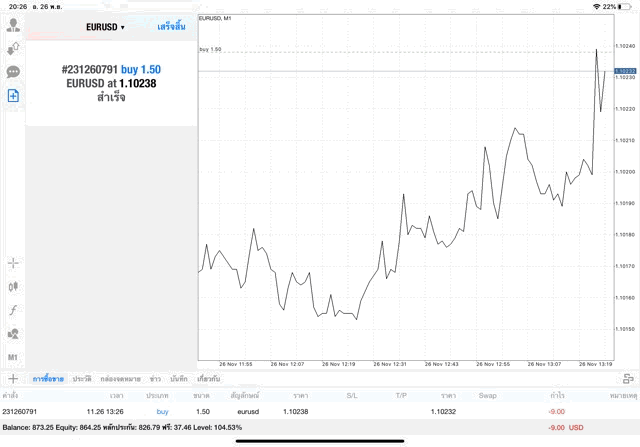Switch to the กล่องจดหมาย (Mailbox) tab

click(122, 379)
